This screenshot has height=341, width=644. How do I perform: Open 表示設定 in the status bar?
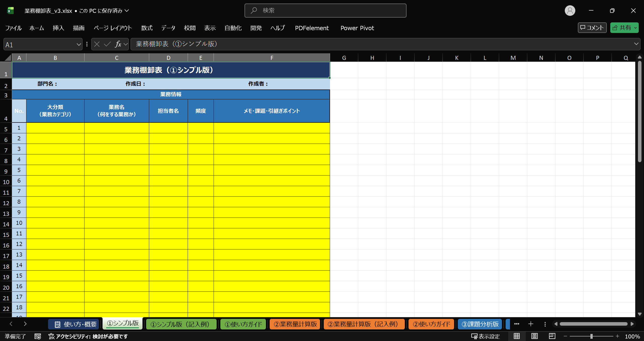485,336
